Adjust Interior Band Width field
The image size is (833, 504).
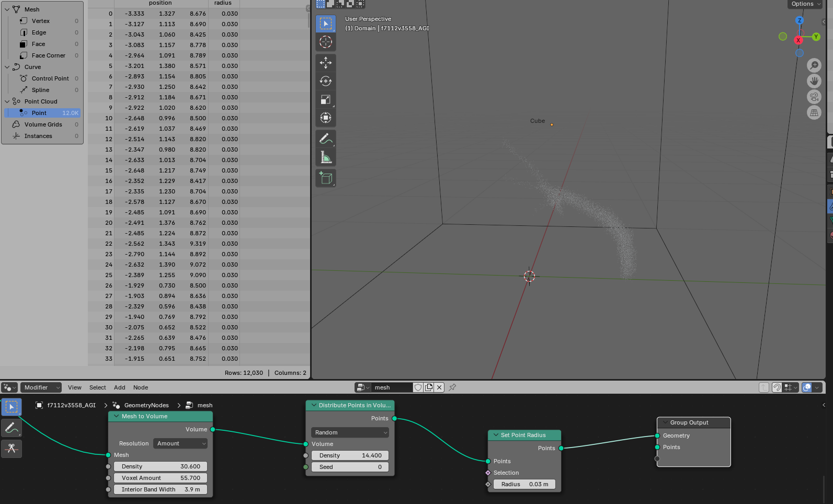click(161, 489)
